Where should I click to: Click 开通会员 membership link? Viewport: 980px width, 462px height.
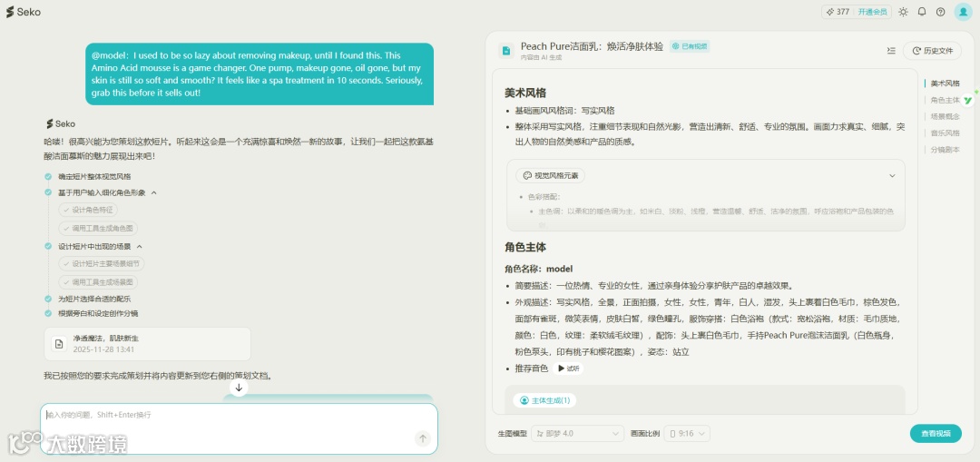(x=873, y=12)
